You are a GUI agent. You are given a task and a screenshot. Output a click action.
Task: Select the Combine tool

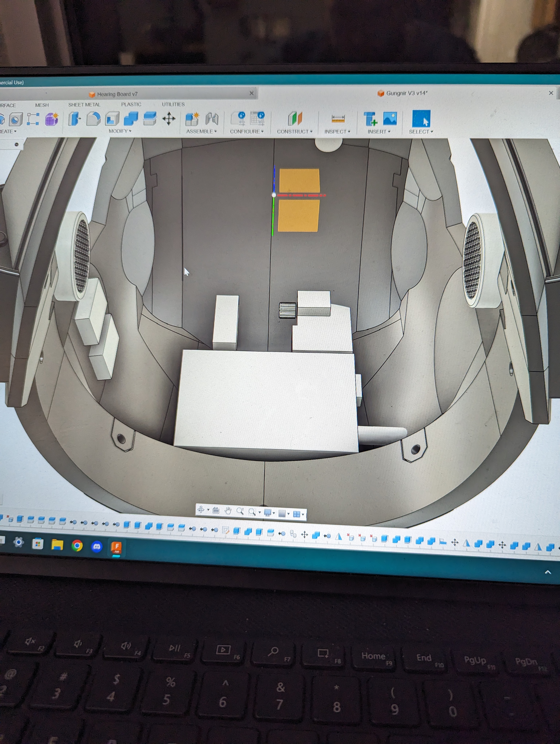tap(131, 119)
